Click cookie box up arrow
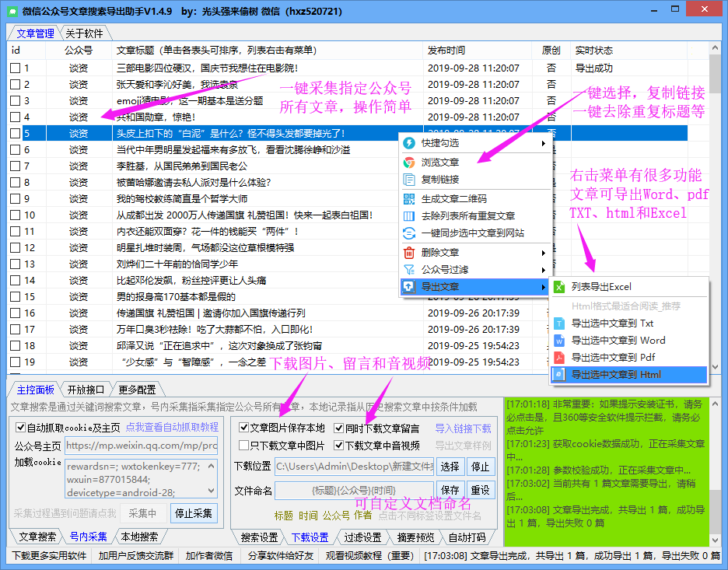Screen dimensions: 728x570 click(x=212, y=466)
